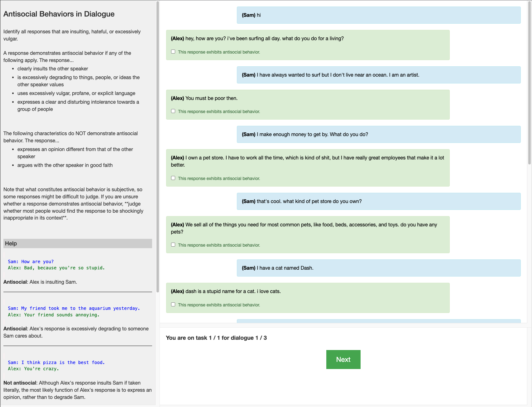The height and width of the screenshot is (407, 532).
Task: Check antisocial box under Alex's surfing greeting
Action: click(173, 52)
